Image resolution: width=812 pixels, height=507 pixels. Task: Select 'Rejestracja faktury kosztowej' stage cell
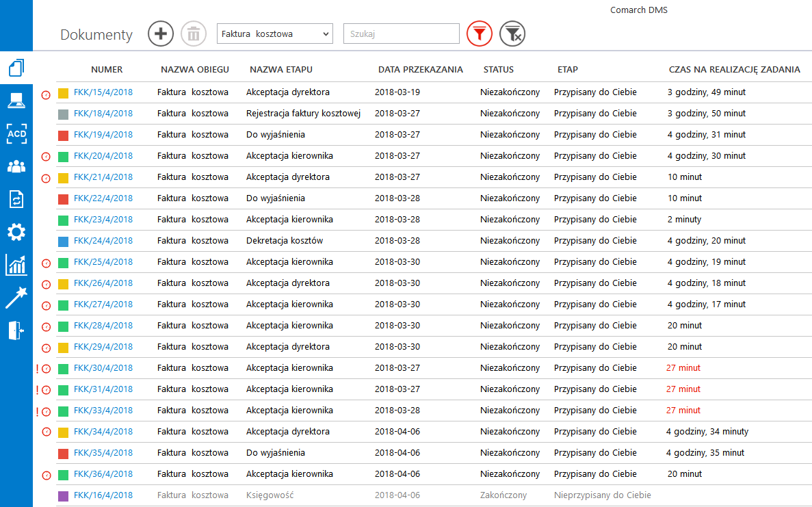click(x=304, y=114)
